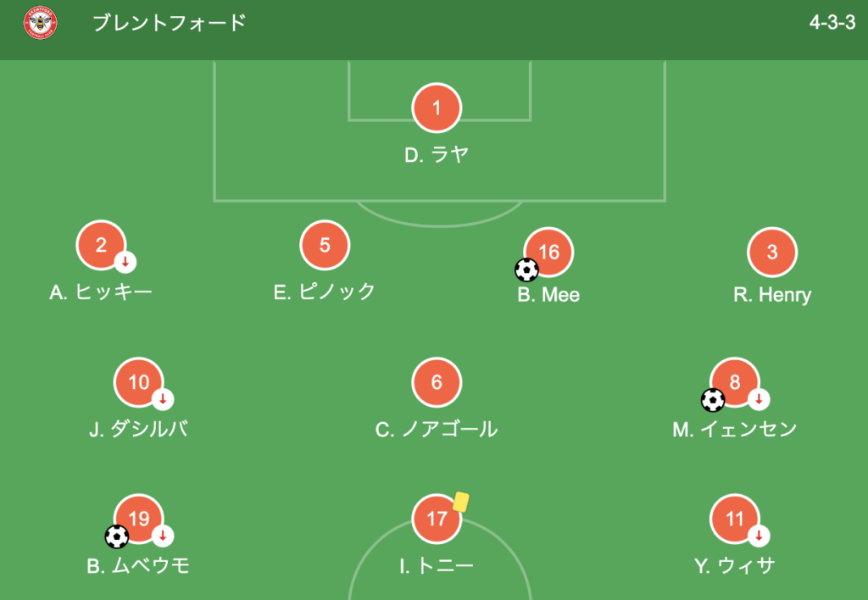Click the goal ball icon on B. ムベウモ
The height and width of the screenshot is (600, 868).
(117, 536)
